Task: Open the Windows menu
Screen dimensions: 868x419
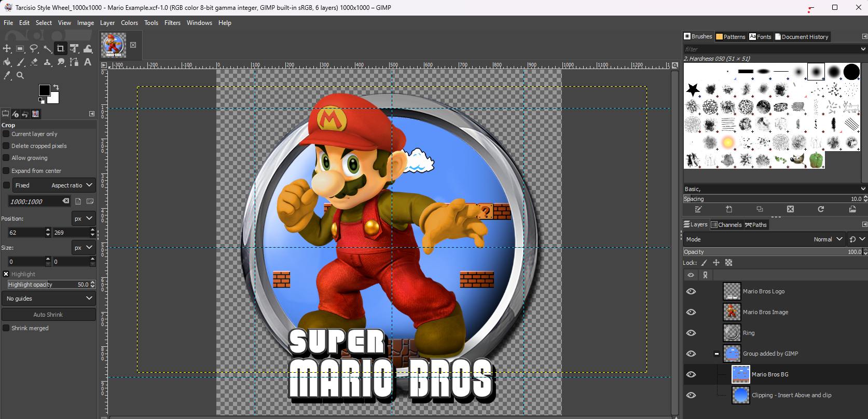Action: point(199,23)
